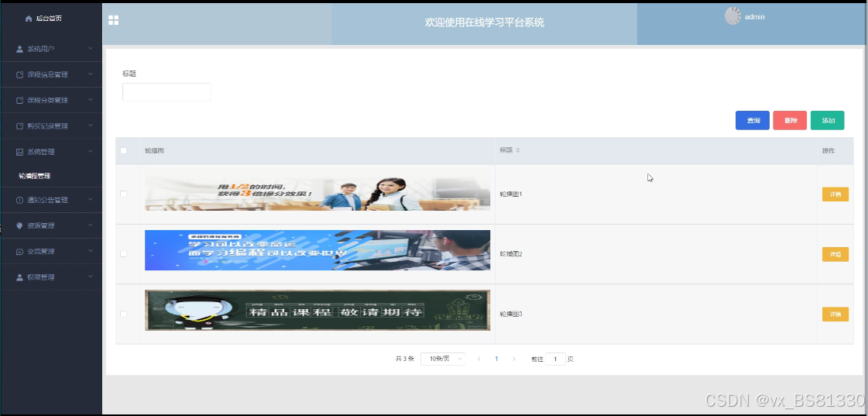Open the 系统用户 menu label
The width and height of the screenshot is (868, 416).
coord(41,50)
